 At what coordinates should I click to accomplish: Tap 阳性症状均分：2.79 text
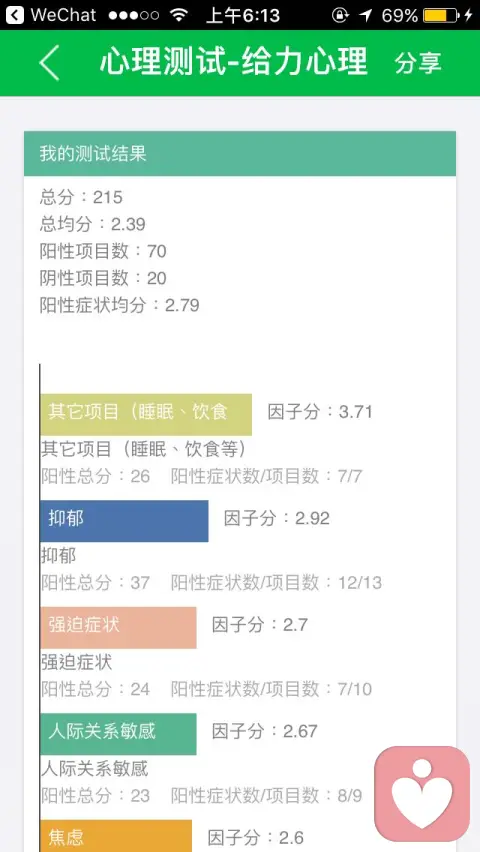[x=120, y=305]
